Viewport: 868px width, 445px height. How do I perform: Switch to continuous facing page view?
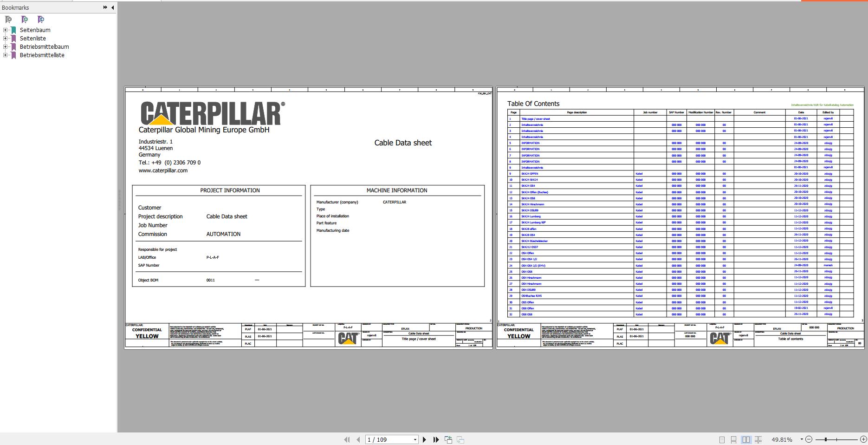758,439
